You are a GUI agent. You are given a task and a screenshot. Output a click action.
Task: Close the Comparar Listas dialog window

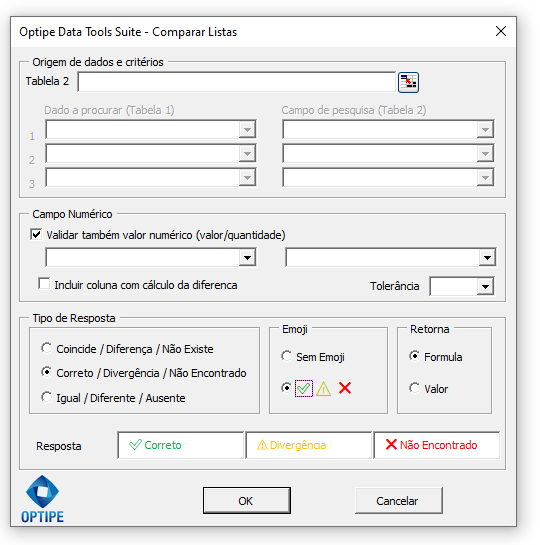[501, 31]
